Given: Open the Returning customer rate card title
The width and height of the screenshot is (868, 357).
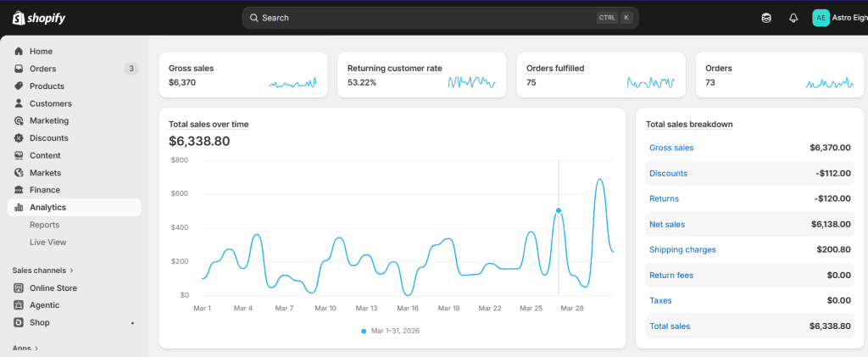Looking at the screenshot, I should point(395,69).
